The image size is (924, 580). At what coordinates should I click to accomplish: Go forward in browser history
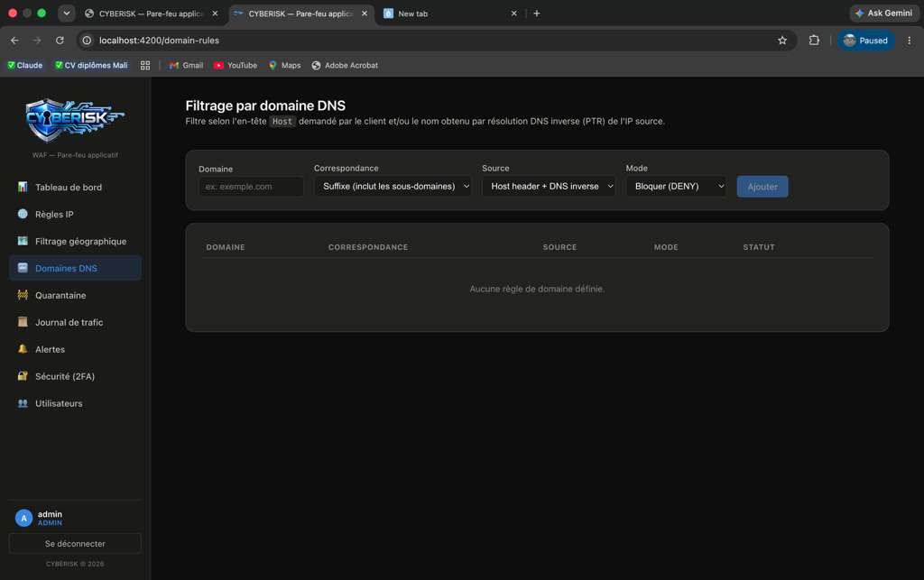point(37,41)
